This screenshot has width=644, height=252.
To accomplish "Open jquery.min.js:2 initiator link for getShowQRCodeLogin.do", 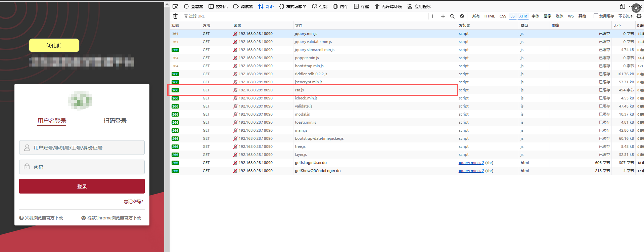I will coord(471,171).
